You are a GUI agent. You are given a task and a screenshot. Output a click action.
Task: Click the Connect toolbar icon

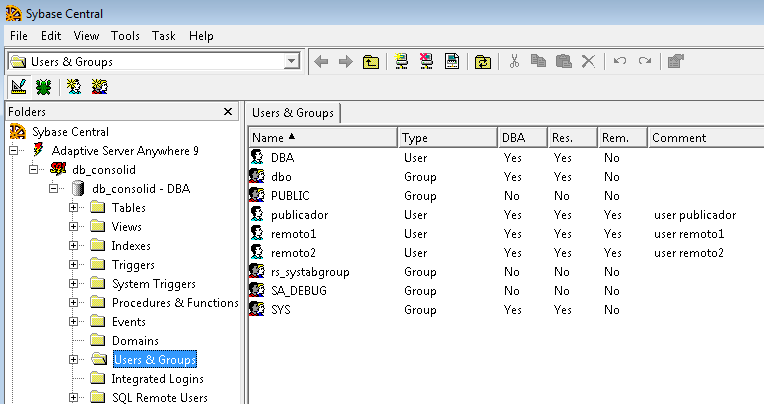(402, 61)
